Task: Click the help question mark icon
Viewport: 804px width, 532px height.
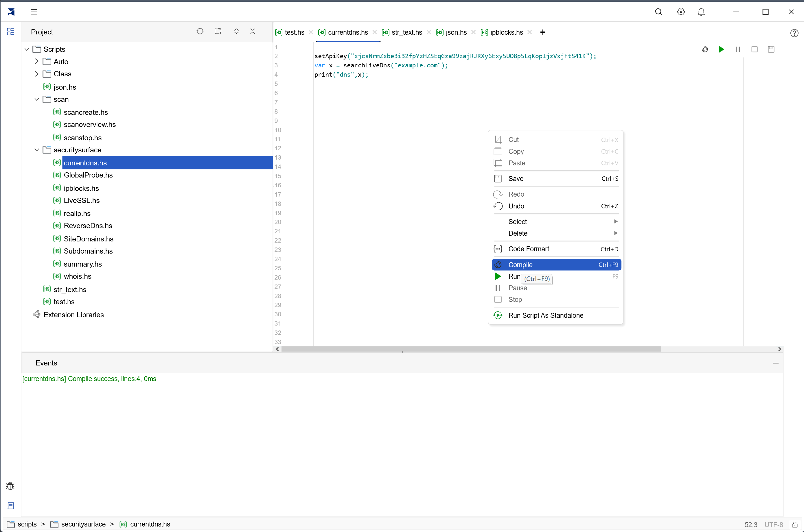Action: click(794, 33)
